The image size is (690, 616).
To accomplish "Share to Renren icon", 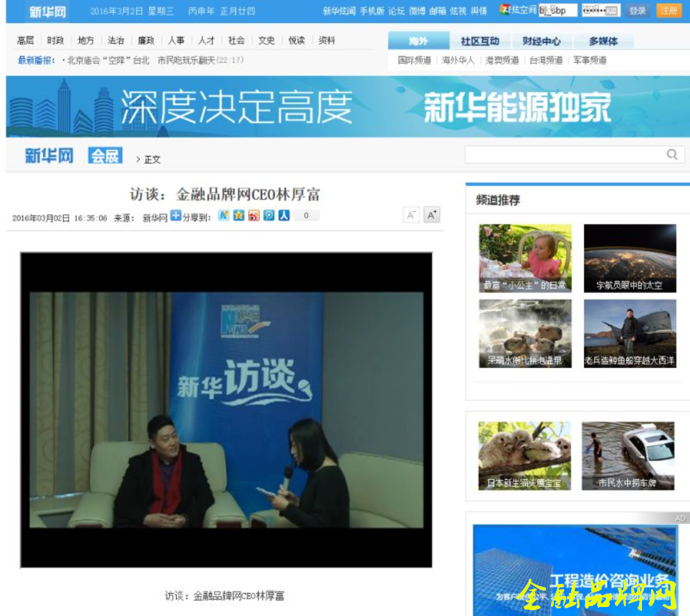I will (x=284, y=216).
